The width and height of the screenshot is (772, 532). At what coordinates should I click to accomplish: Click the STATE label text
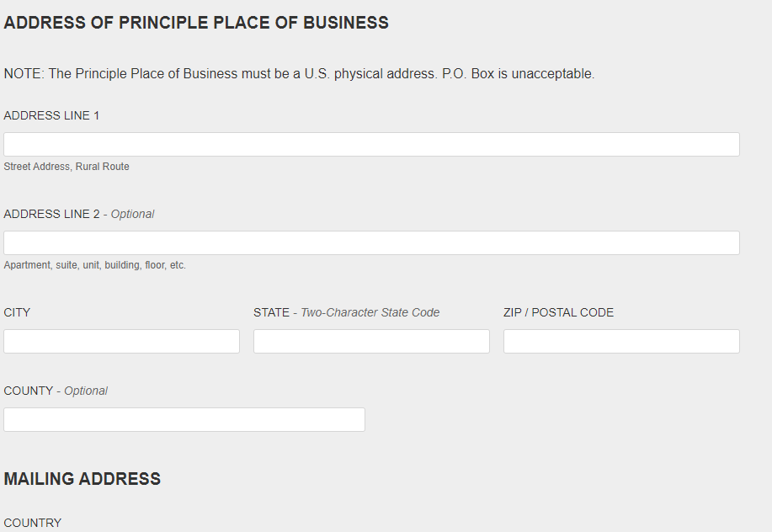[x=271, y=312]
